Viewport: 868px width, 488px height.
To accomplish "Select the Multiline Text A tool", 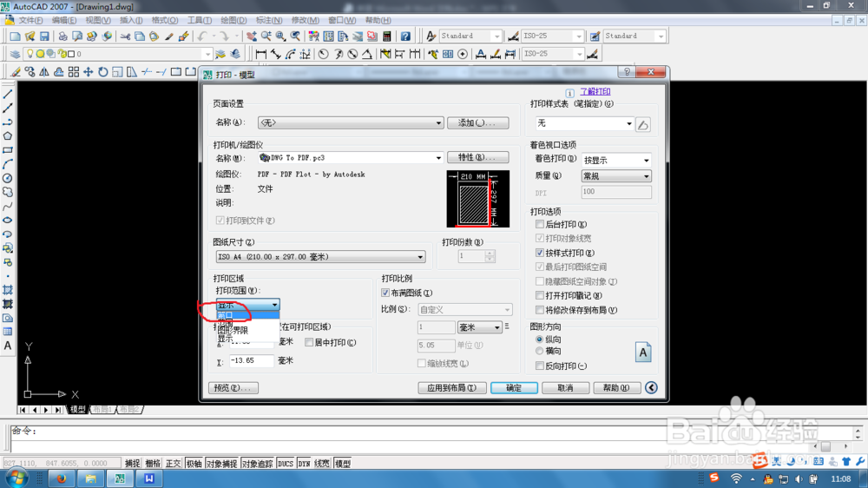I will tap(8, 346).
